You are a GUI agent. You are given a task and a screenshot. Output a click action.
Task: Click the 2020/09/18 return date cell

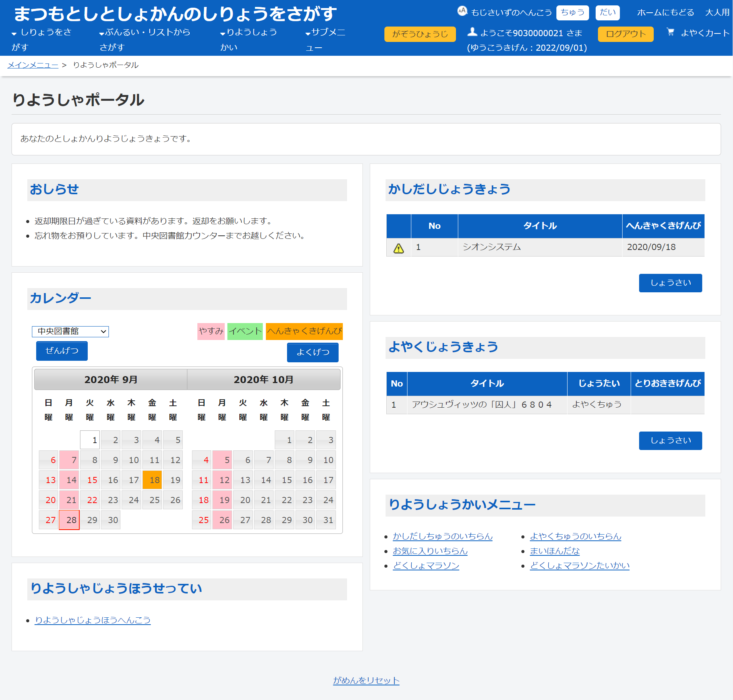coord(663,247)
